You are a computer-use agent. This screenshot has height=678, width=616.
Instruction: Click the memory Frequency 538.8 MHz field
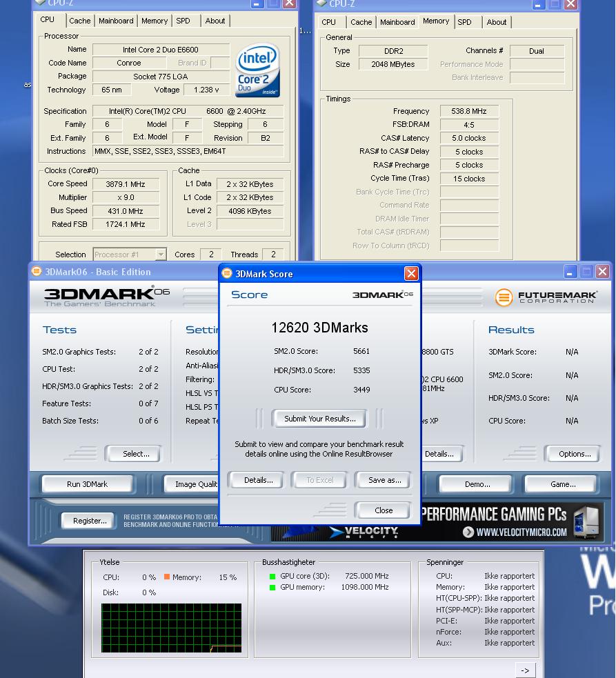tap(469, 111)
